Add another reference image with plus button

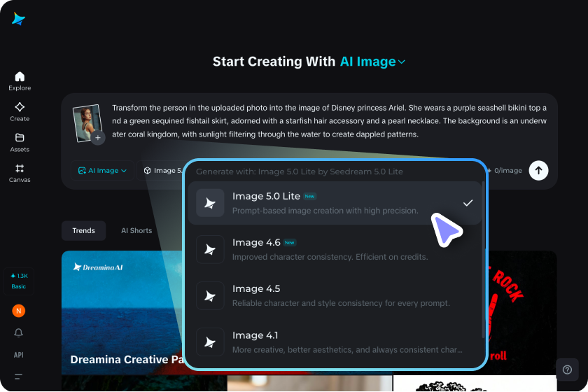coord(98,138)
